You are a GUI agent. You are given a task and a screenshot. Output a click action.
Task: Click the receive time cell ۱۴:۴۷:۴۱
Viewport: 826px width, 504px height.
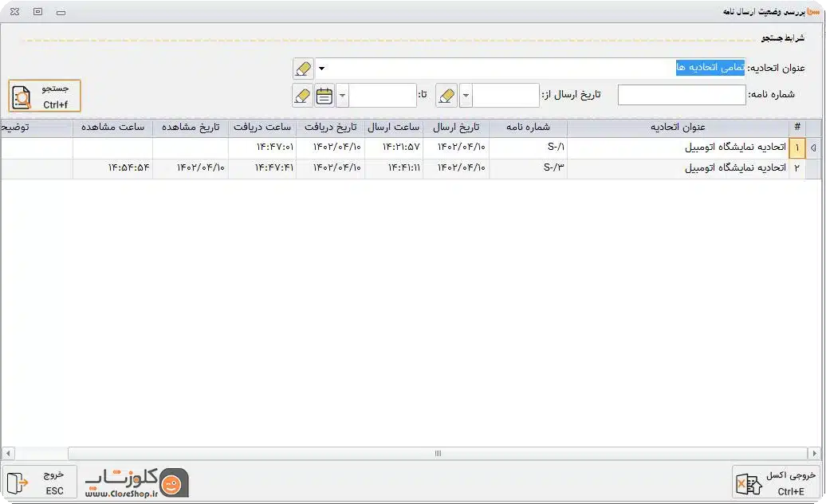point(262,168)
